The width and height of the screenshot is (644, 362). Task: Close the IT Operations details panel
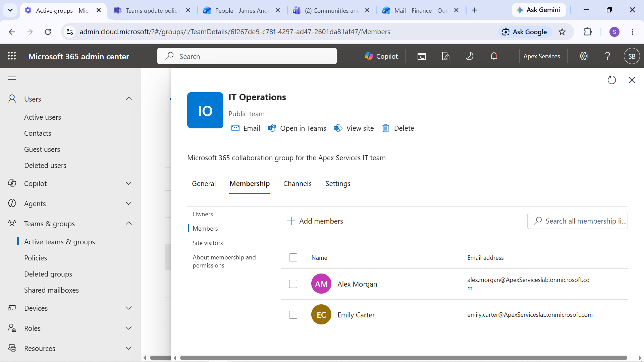pos(632,80)
